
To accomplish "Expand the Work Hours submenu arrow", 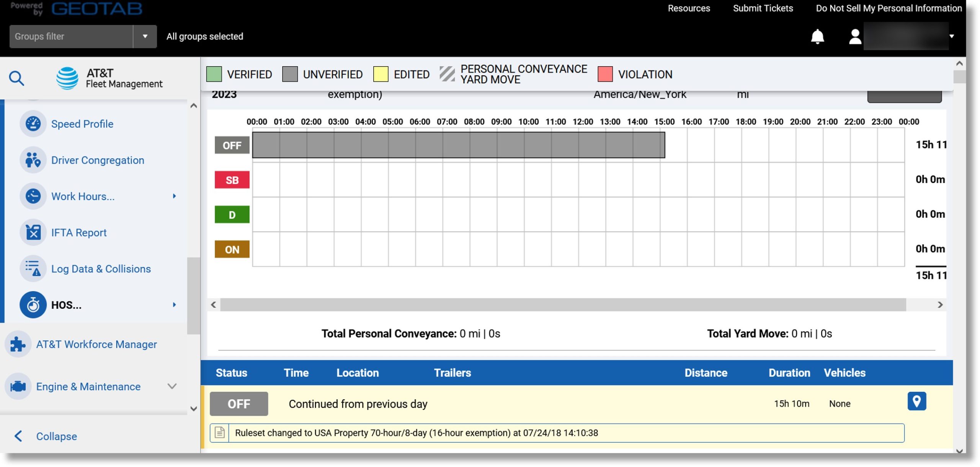I will point(174,196).
